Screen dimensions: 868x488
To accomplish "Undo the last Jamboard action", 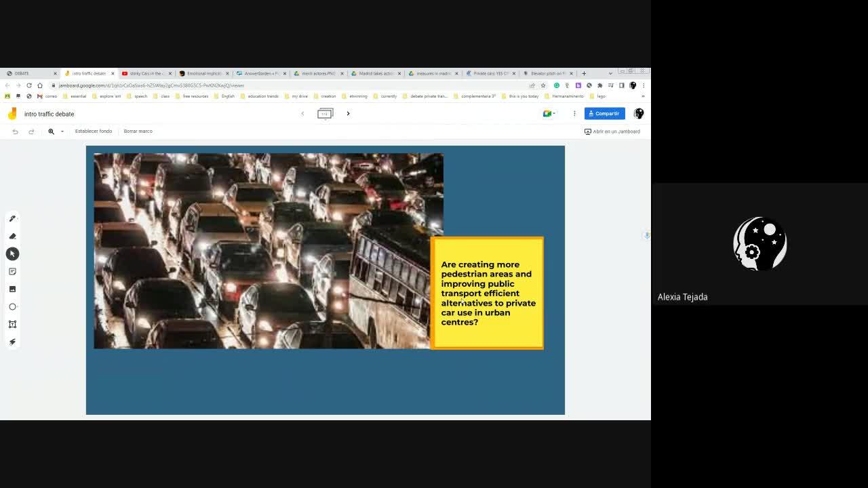I will click(15, 131).
